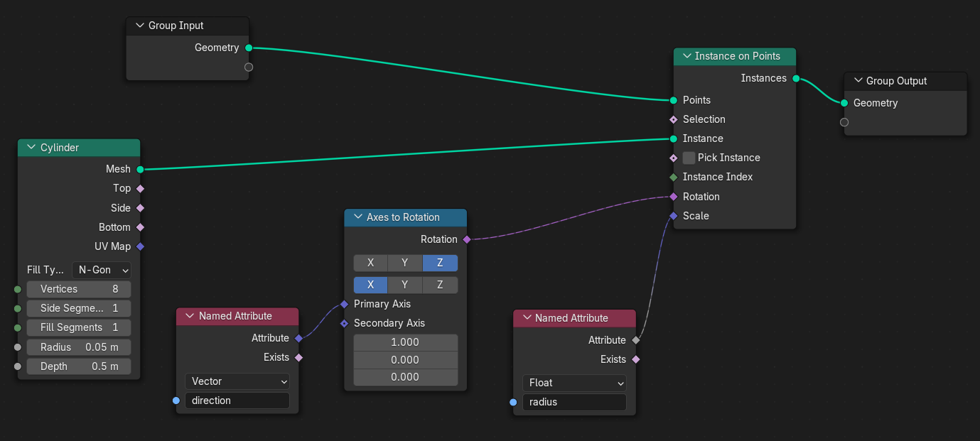Click the Group Output node header

click(904, 81)
